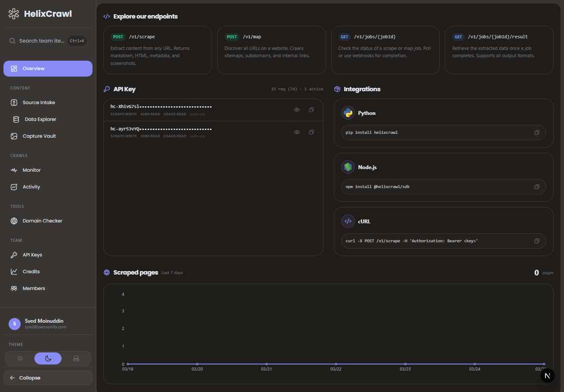
Task: Copy the hc-XhivG7sl API key
Action: tap(311, 110)
